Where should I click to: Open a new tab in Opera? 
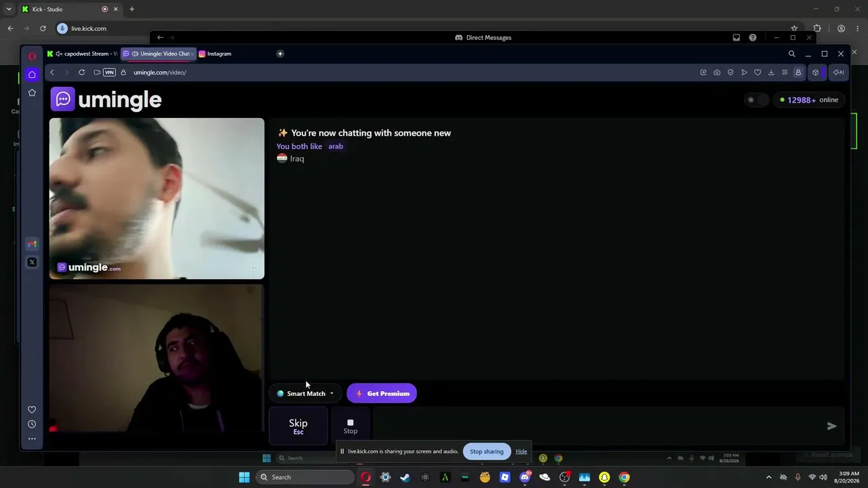point(280,54)
